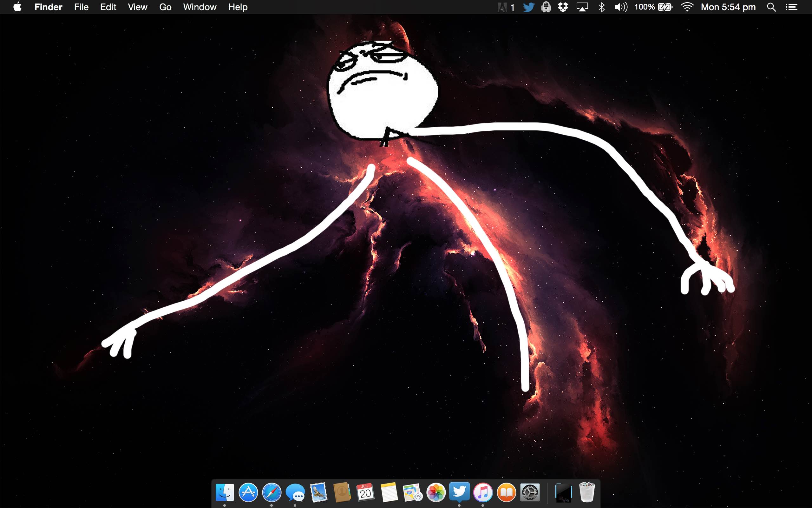Viewport: 812px width, 508px height.
Task: Open the volume control in menu bar
Action: 621,7
